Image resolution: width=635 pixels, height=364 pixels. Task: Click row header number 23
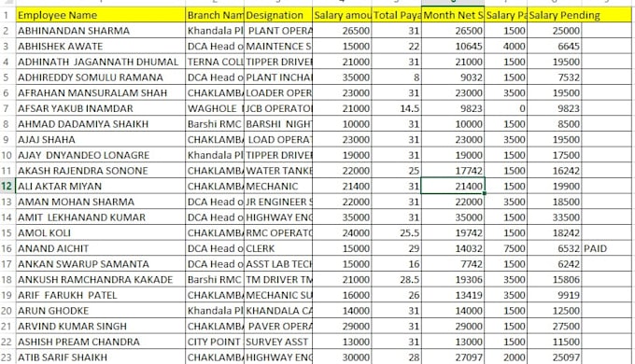7,357
